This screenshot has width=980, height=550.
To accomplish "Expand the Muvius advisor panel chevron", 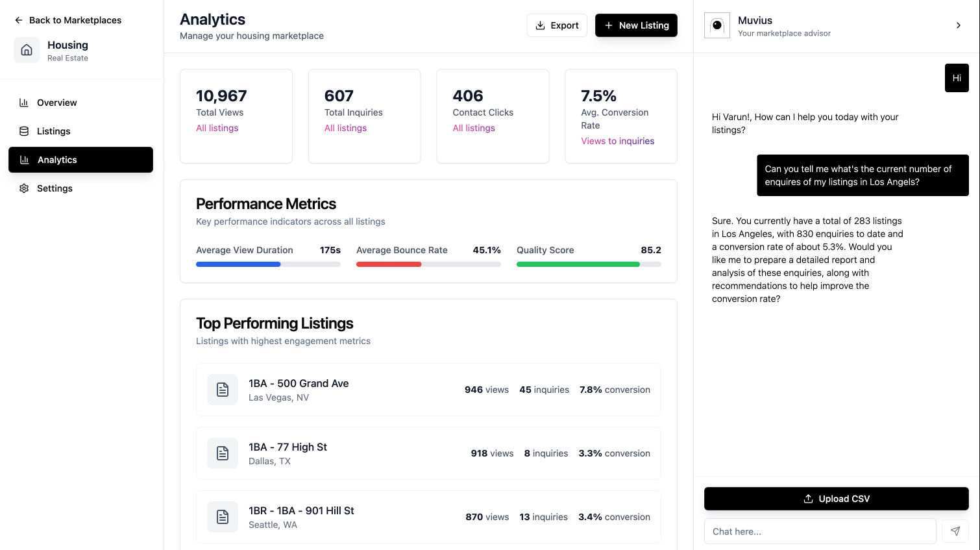I will pos(958,25).
